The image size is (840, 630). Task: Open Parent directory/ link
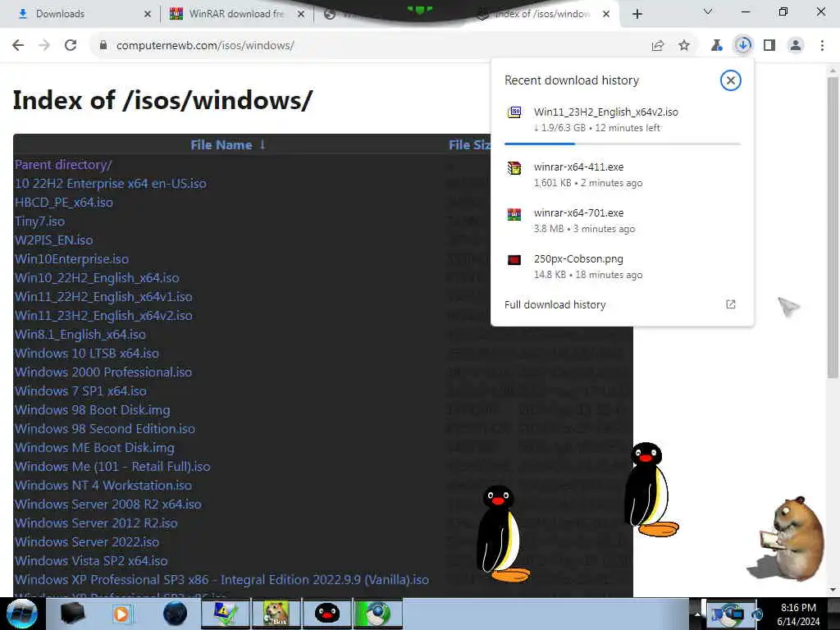point(63,164)
